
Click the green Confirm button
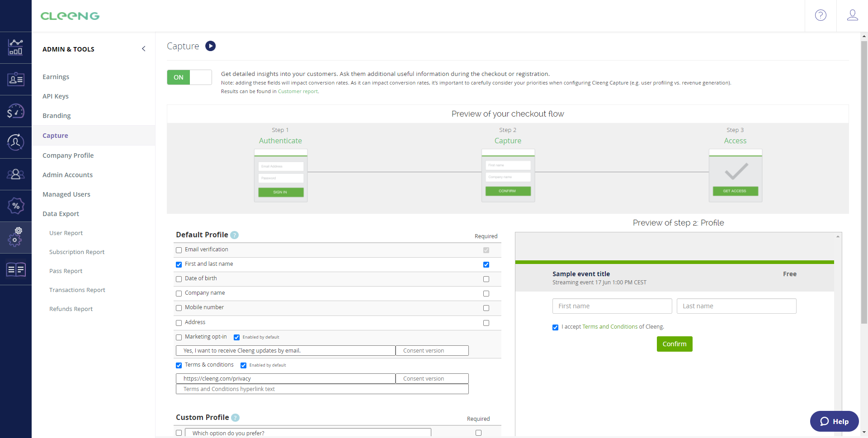(675, 344)
